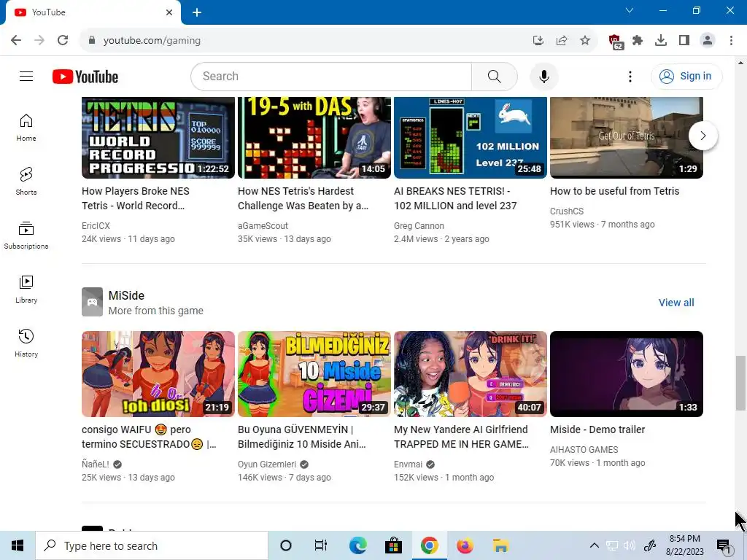The width and height of the screenshot is (747, 560).
Task: Visit CrushCS channel
Action: click(566, 211)
